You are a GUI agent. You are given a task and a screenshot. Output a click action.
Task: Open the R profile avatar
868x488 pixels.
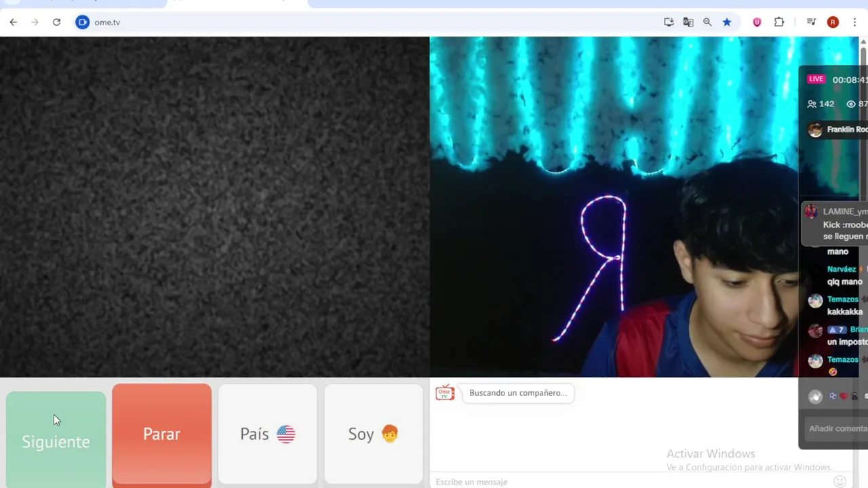(x=833, y=22)
